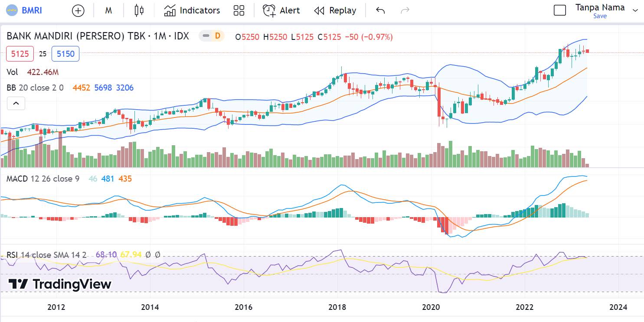Start bar Replay mode
The width and height of the screenshot is (644, 322).
pyautogui.click(x=335, y=10)
